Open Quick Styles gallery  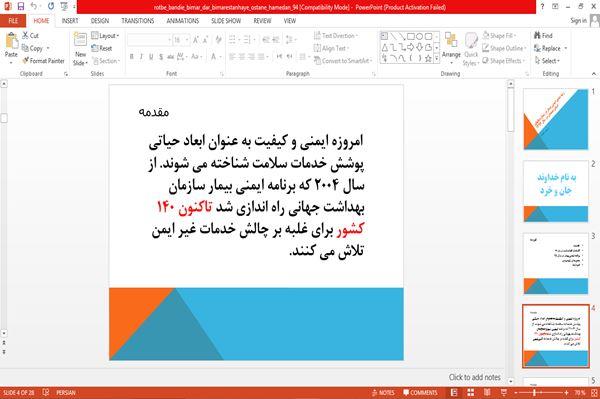click(471, 49)
